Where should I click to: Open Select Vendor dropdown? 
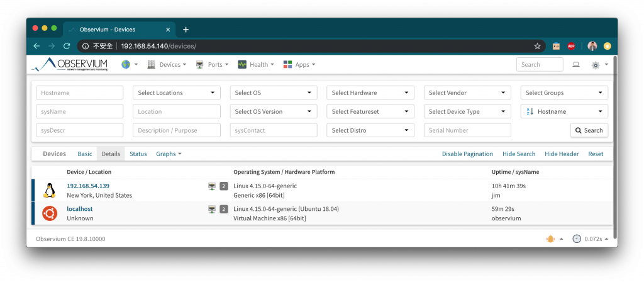click(467, 93)
